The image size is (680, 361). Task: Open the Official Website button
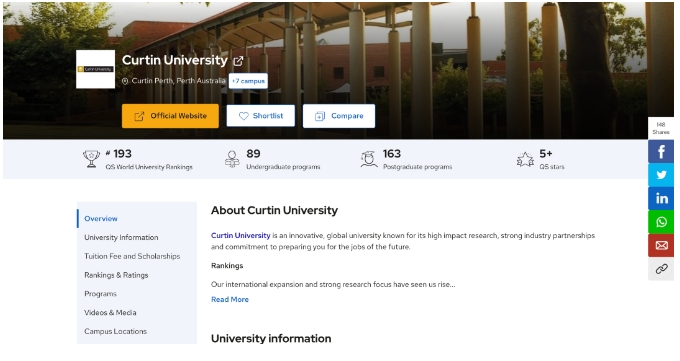coord(170,116)
